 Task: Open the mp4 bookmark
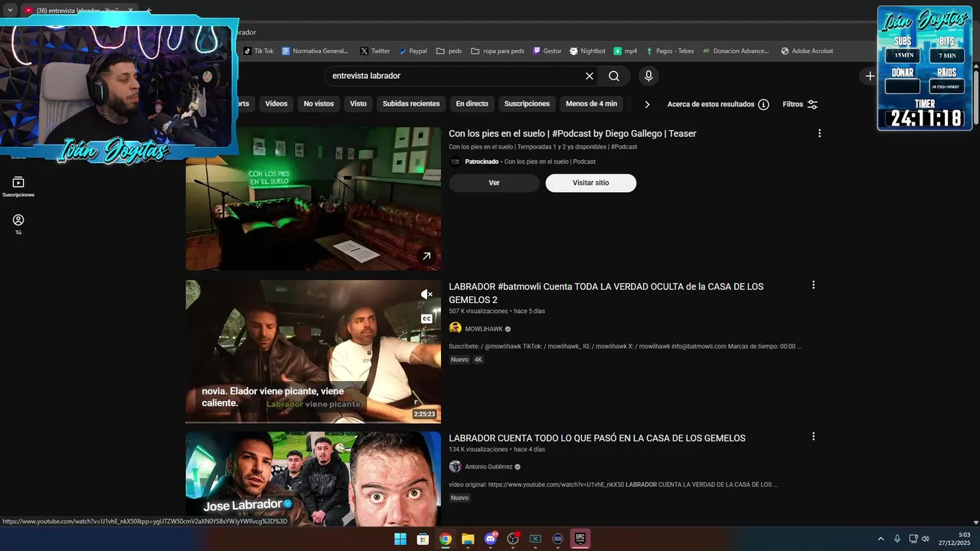click(626, 51)
